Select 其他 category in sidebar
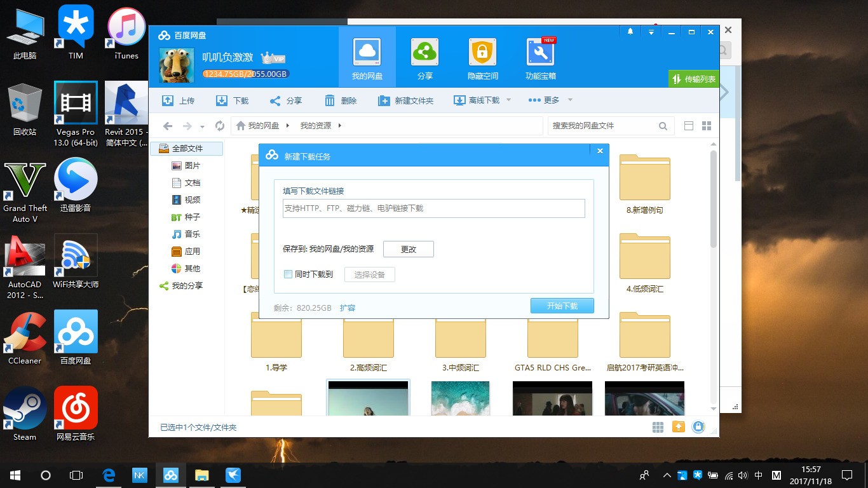 point(187,269)
